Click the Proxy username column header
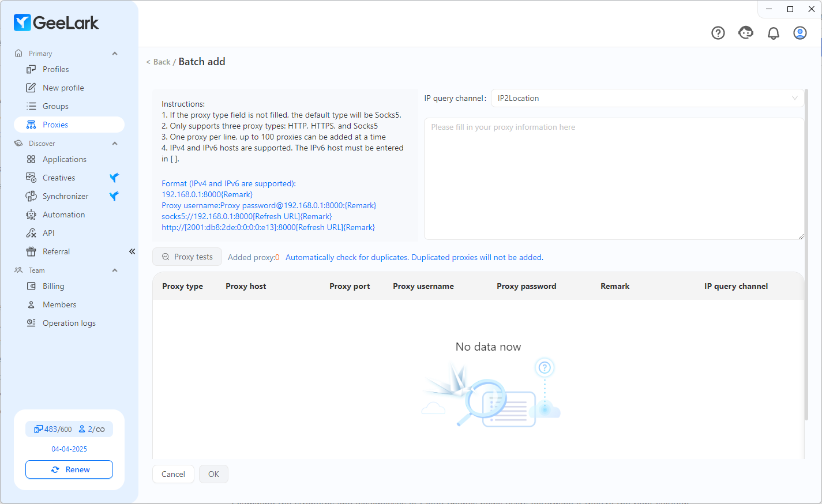 click(423, 286)
